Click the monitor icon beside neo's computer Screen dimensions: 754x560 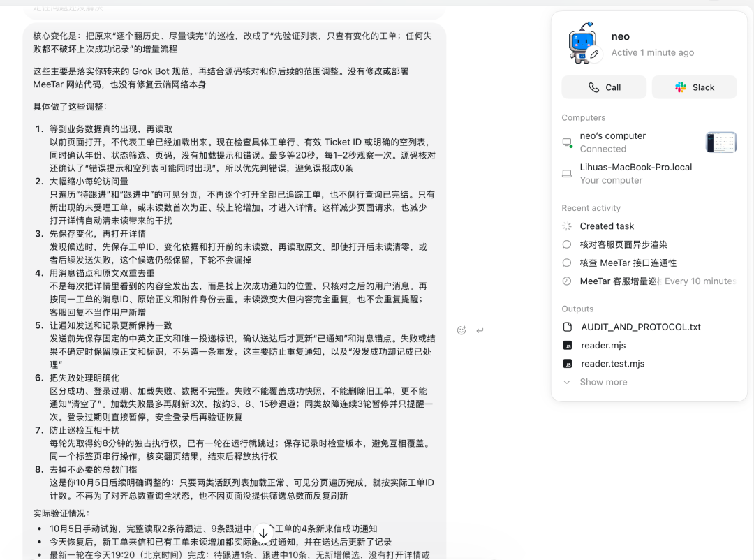568,142
